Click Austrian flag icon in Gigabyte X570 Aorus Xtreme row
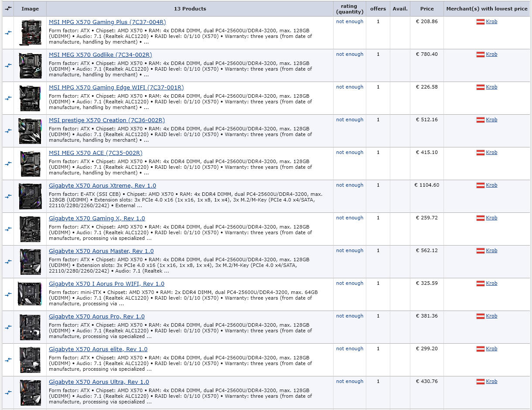 [x=481, y=185]
